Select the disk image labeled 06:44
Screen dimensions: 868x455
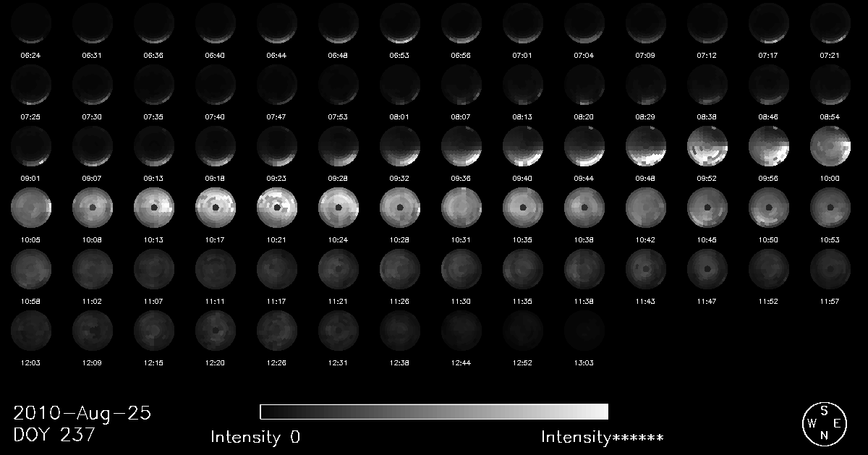[276, 23]
